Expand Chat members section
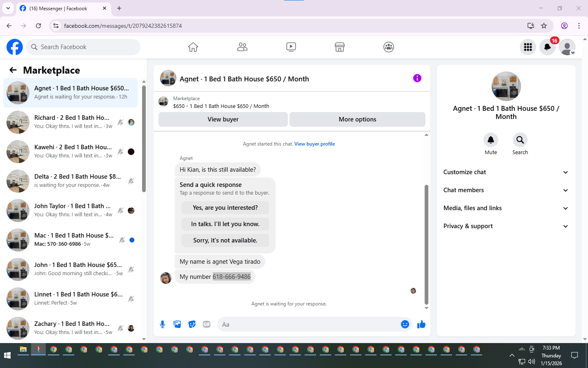Image resolution: width=588 pixels, height=368 pixels. click(x=506, y=190)
